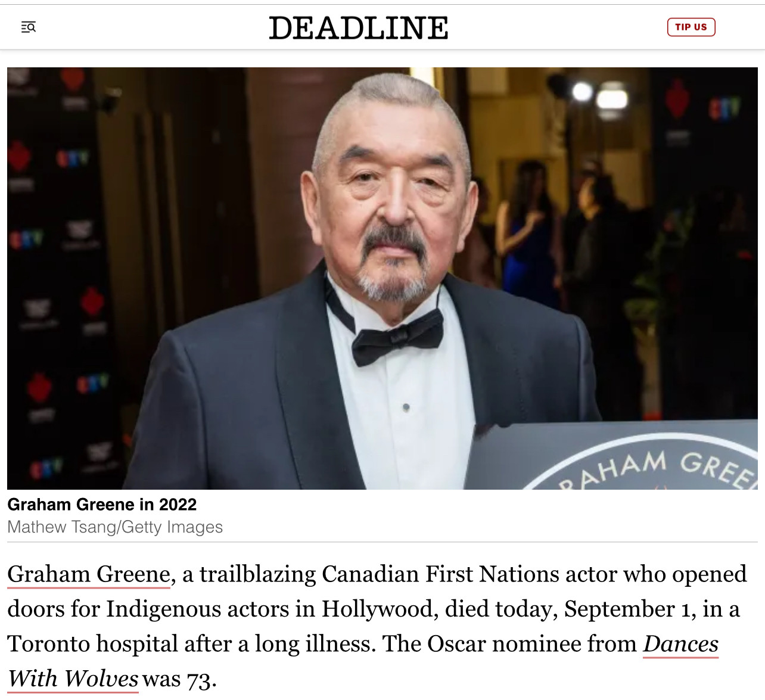Open the Graham Greene hyperlink

tap(89, 574)
